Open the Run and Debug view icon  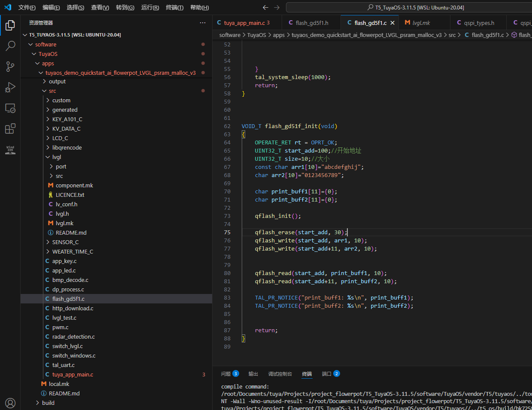coord(10,87)
